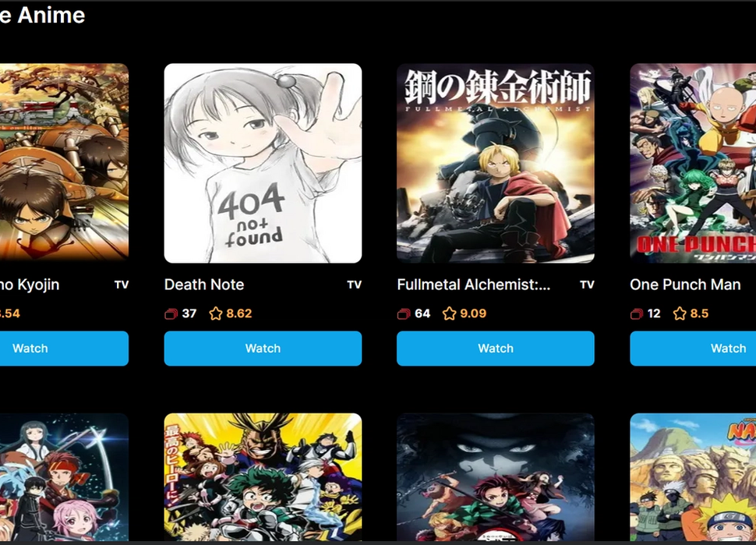Select the Demon Slayer poster thumbnail
This screenshot has height=545, width=756.
click(496, 476)
